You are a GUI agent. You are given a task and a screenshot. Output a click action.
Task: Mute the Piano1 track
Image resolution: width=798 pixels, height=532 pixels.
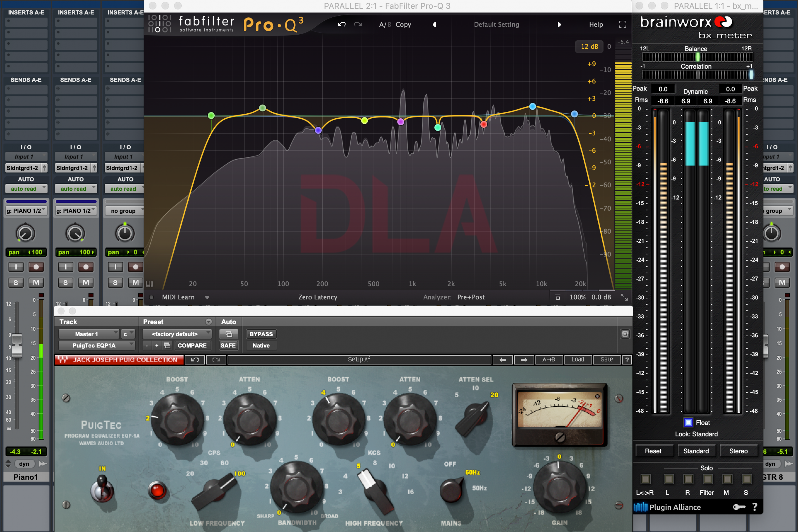coord(36,282)
